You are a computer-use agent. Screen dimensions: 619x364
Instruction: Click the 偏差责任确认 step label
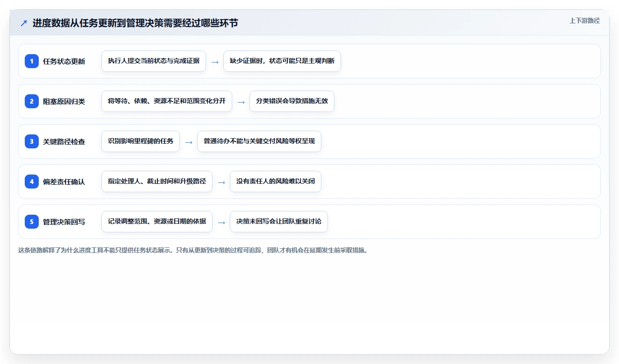coord(64,182)
